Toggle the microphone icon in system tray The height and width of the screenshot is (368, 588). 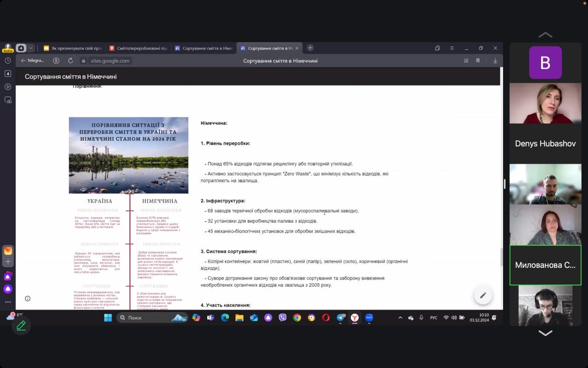[x=421, y=318]
